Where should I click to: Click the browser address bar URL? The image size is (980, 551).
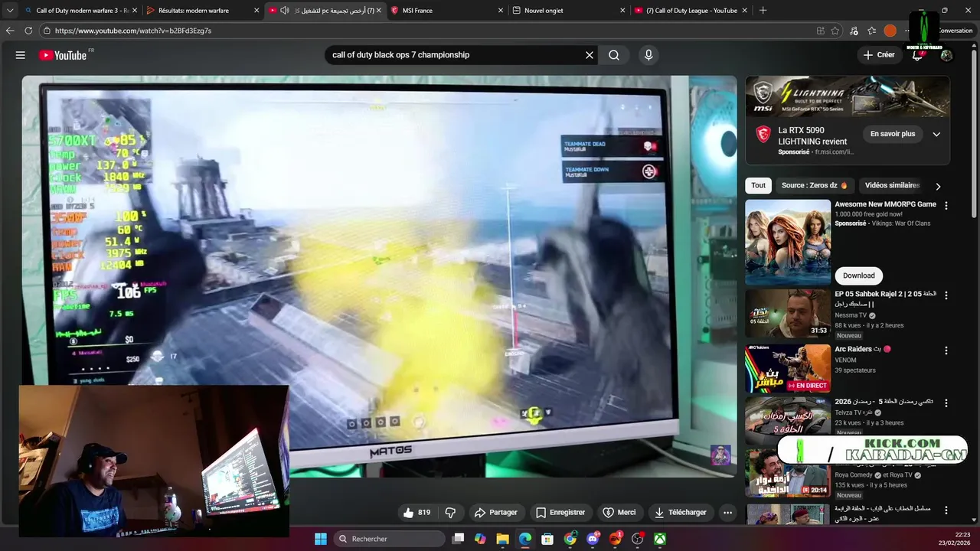[133, 31]
